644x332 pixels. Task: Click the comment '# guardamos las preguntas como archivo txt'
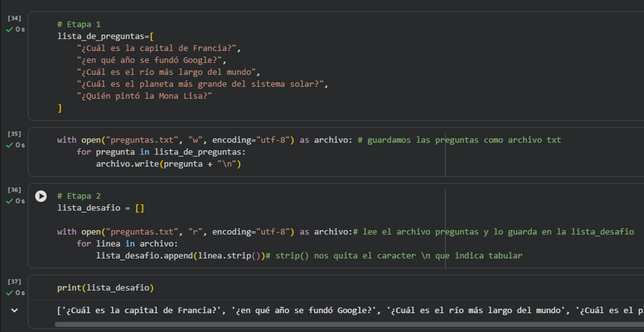[x=459, y=140]
